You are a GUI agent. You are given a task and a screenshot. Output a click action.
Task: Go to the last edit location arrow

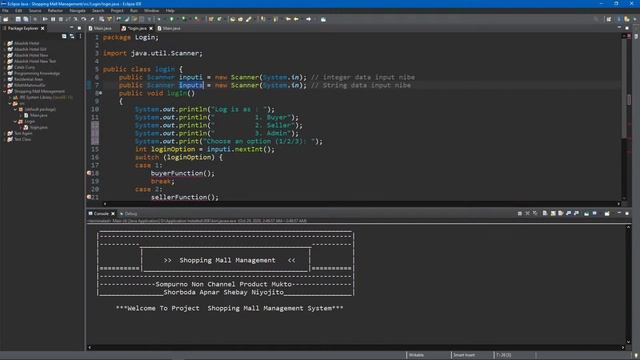(x=288, y=19)
